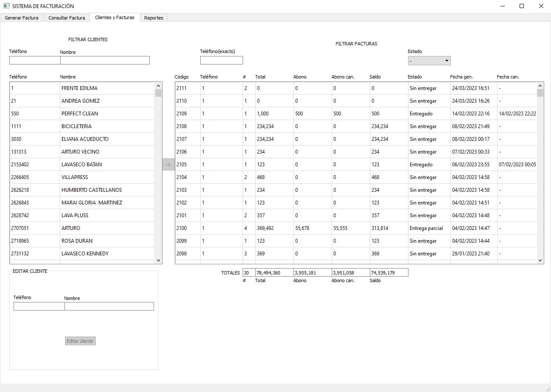Viewport: 551px width, 392px height.
Task: Go to the Reportes tab
Action: tap(154, 18)
